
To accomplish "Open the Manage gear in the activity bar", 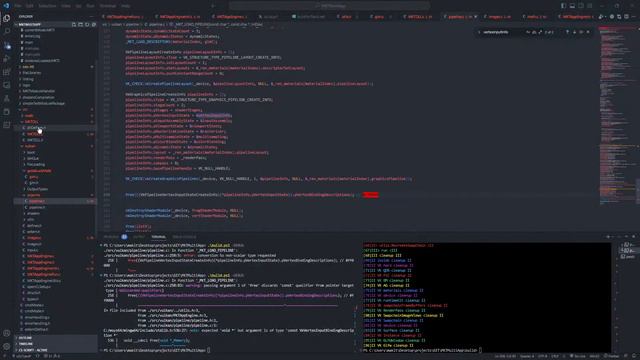I will pyautogui.click(x=7, y=347).
